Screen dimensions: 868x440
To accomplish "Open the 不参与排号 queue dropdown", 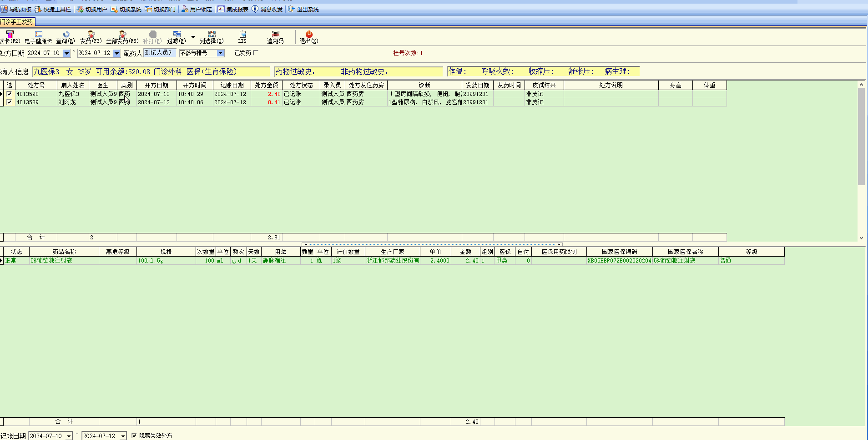I will [x=220, y=53].
